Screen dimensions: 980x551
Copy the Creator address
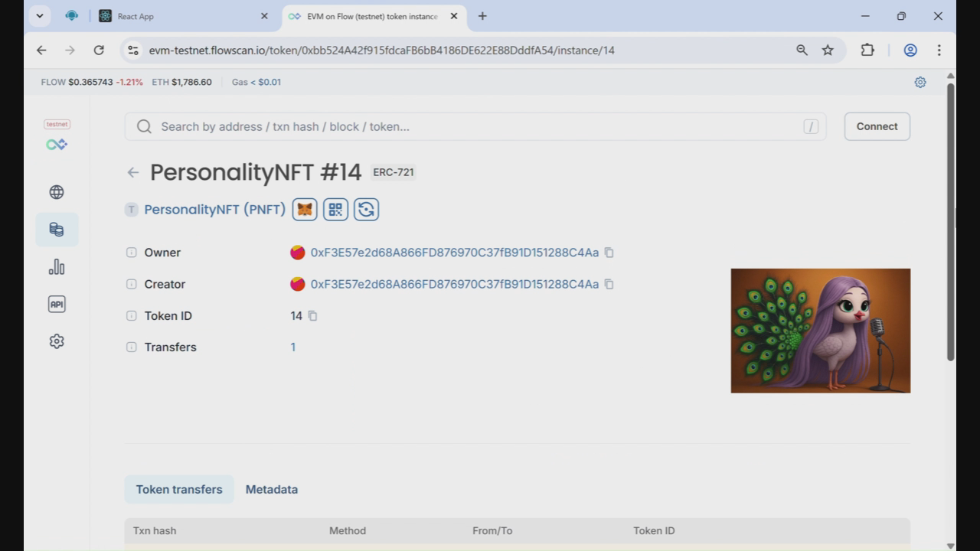(609, 284)
